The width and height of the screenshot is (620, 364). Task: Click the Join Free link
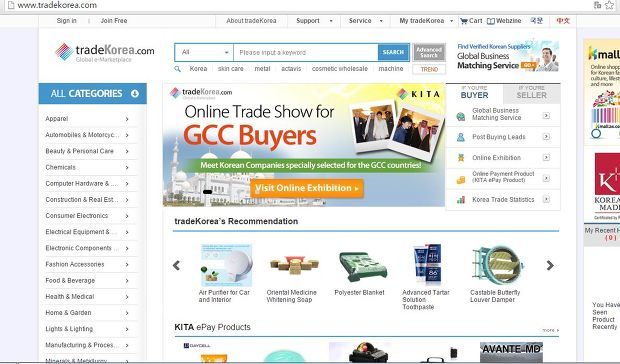(114, 21)
